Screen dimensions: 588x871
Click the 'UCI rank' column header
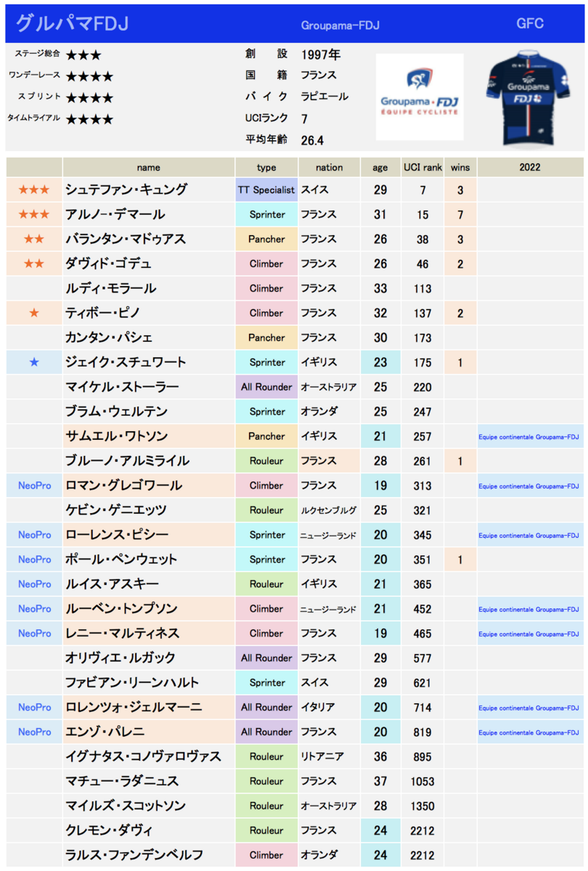(x=422, y=167)
